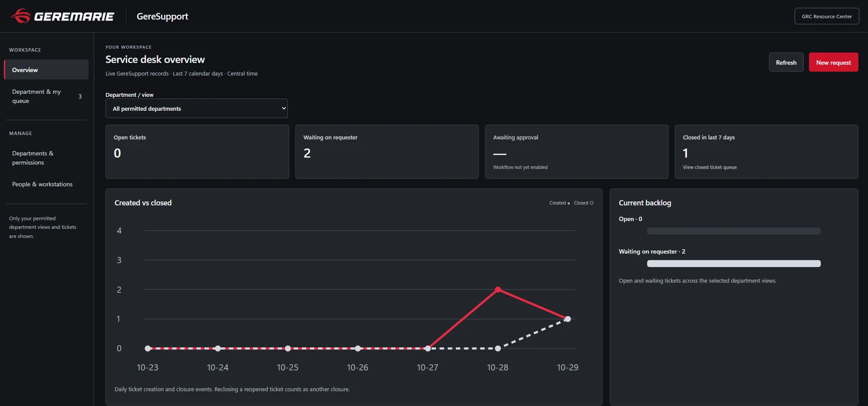
Task: Click the queue count badge 3
Action: [80, 97]
